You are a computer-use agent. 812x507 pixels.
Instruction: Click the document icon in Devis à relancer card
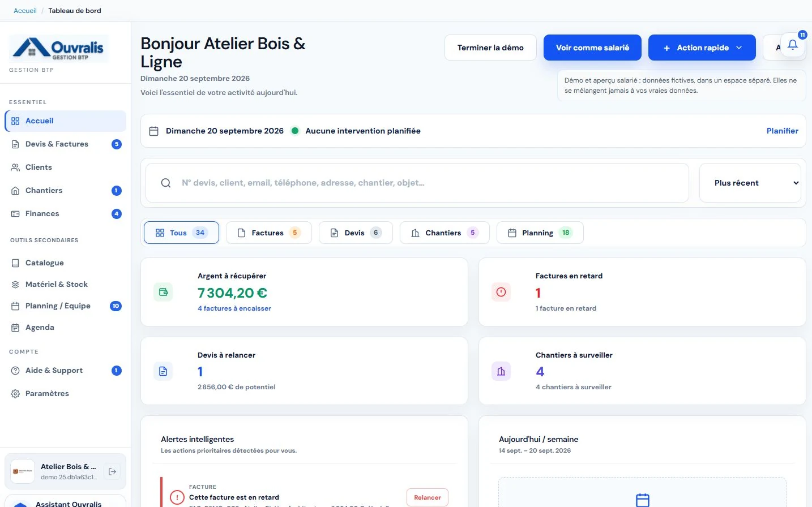pos(163,371)
